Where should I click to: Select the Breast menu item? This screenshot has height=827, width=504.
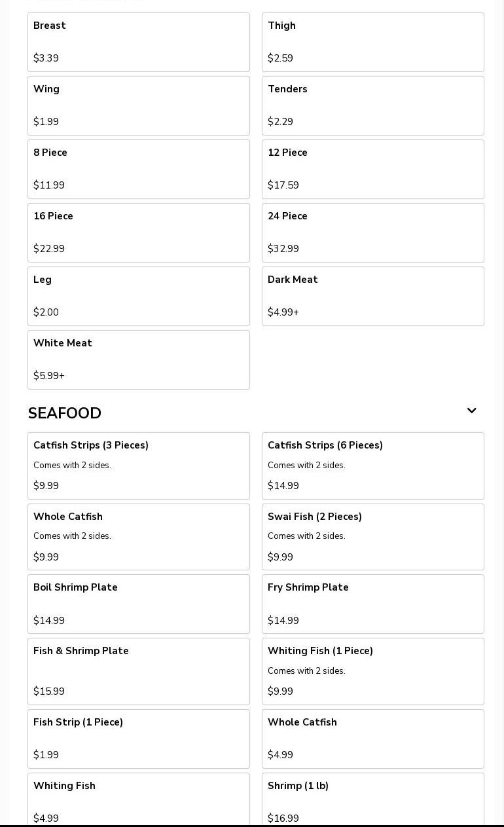(139, 42)
